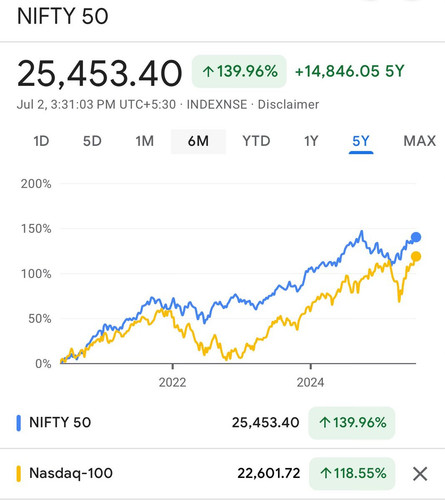Choose the YTD time range
This screenshot has height=500, width=445.
(x=256, y=141)
